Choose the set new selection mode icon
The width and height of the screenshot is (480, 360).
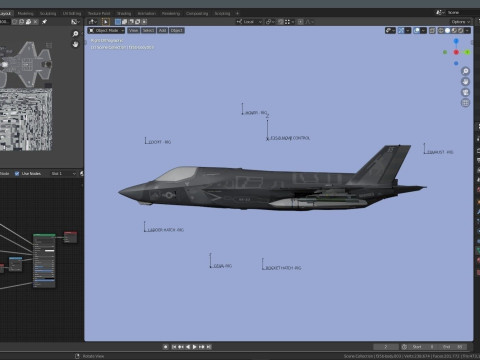click(x=118, y=22)
